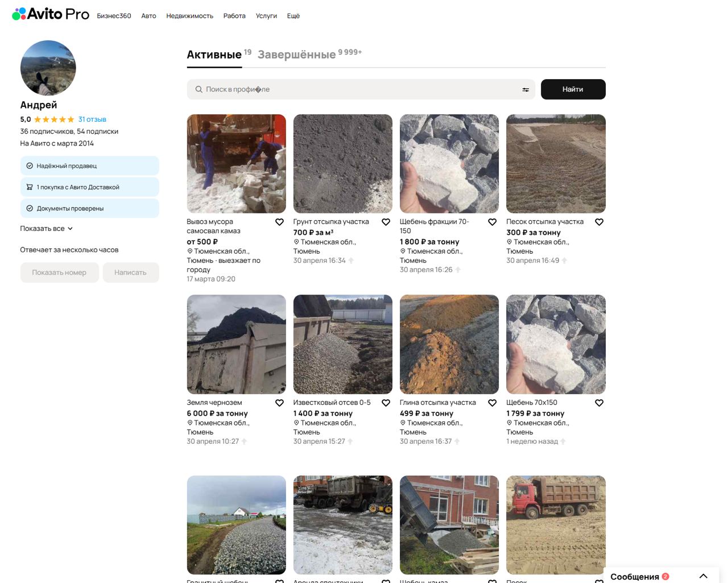
Task: Toggle the heart on Грунт отсыпка участка
Action: click(x=386, y=222)
